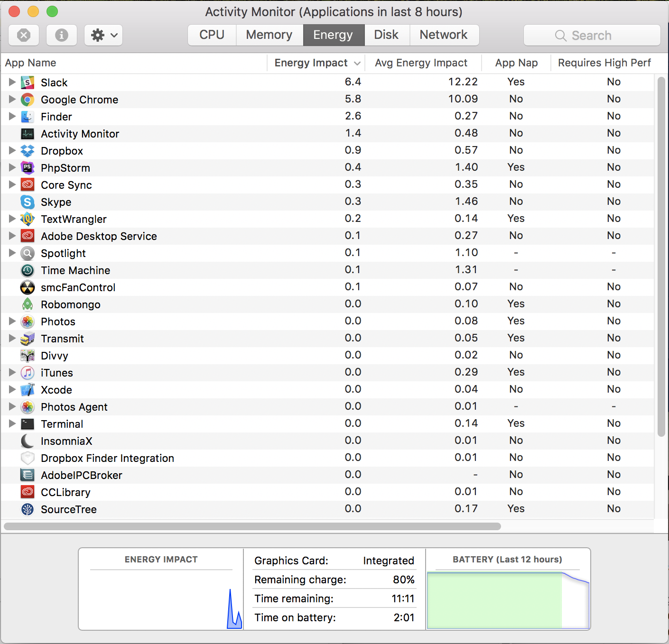Click the Inspect process info button
This screenshot has height=644, width=669.
[x=62, y=35]
